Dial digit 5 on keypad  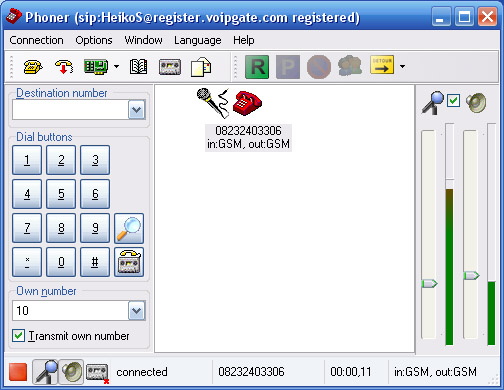61,194
